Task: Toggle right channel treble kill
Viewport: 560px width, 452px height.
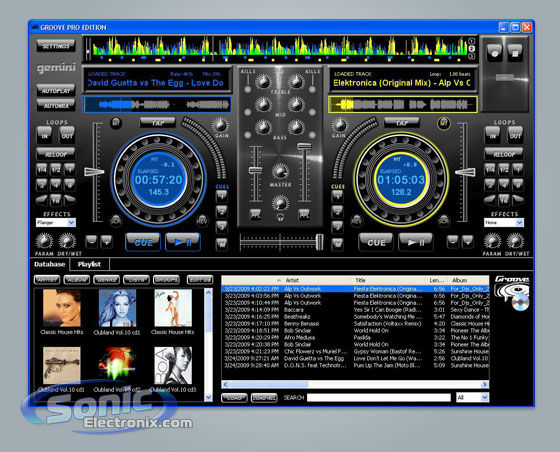Action: click(312, 89)
